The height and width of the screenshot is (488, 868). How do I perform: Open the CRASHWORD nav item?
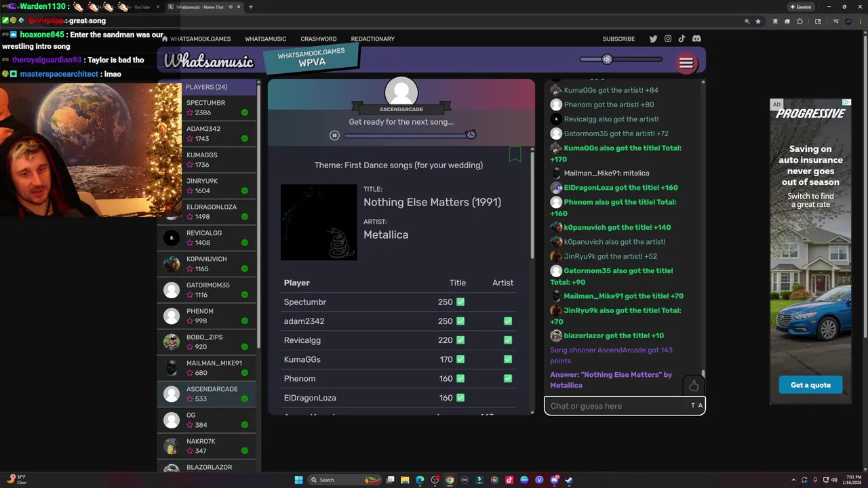point(319,39)
